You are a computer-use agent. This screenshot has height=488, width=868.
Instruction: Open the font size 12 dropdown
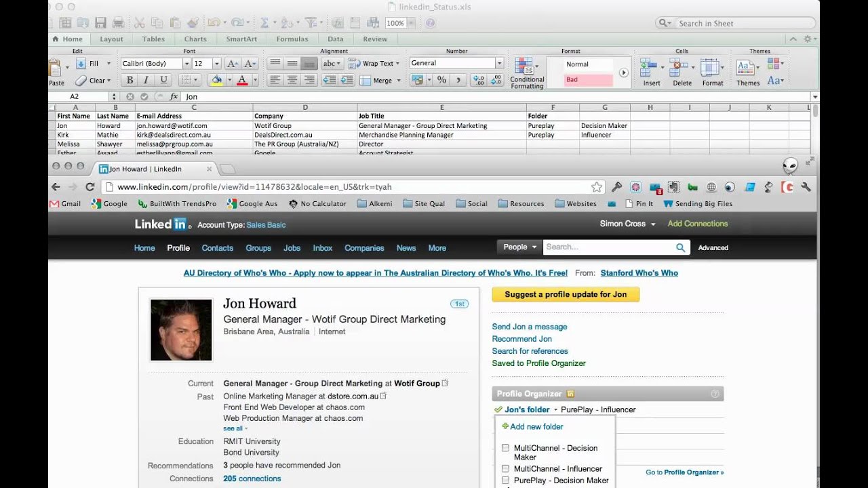217,63
